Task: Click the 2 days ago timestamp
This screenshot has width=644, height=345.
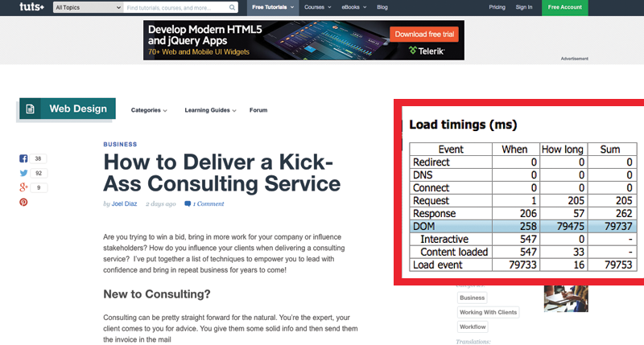Action: tap(160, 204)
